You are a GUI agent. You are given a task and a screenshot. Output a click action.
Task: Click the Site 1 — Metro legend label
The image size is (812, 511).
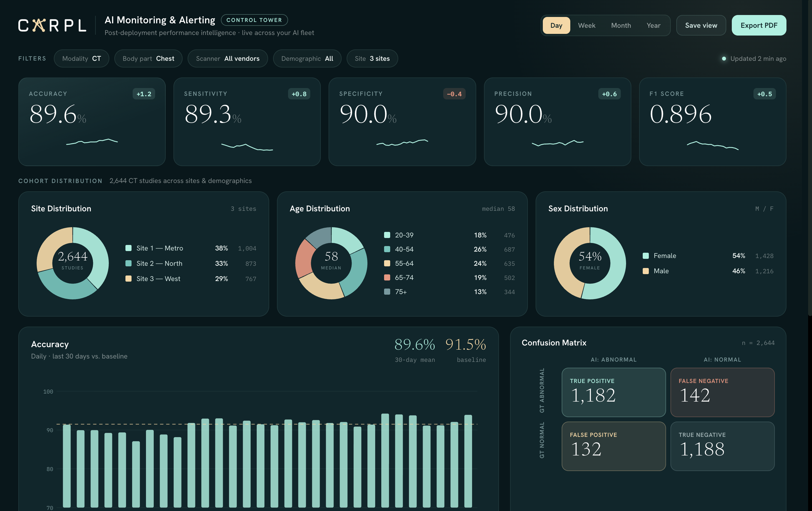tap(160, 248)
